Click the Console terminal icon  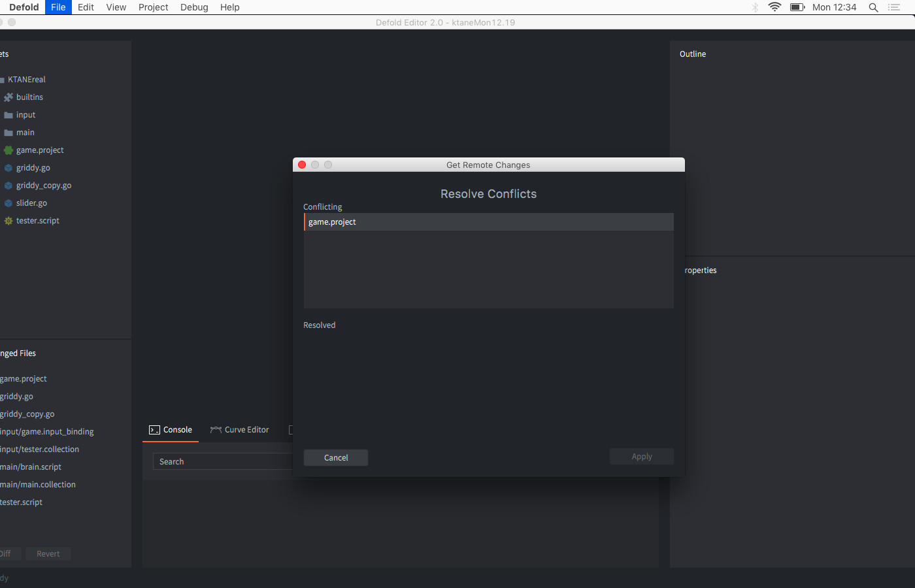click(154, 430)
